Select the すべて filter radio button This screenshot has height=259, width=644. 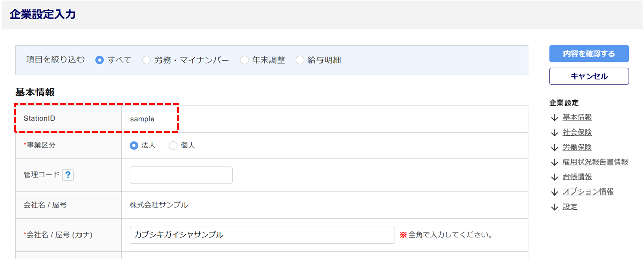[100, 60]
